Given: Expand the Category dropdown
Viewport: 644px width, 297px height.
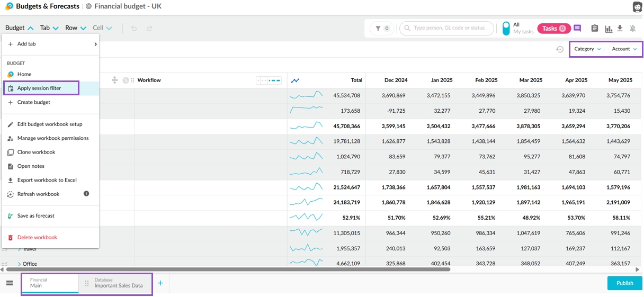Looking at the screenshot, I should tap(587, 49).
